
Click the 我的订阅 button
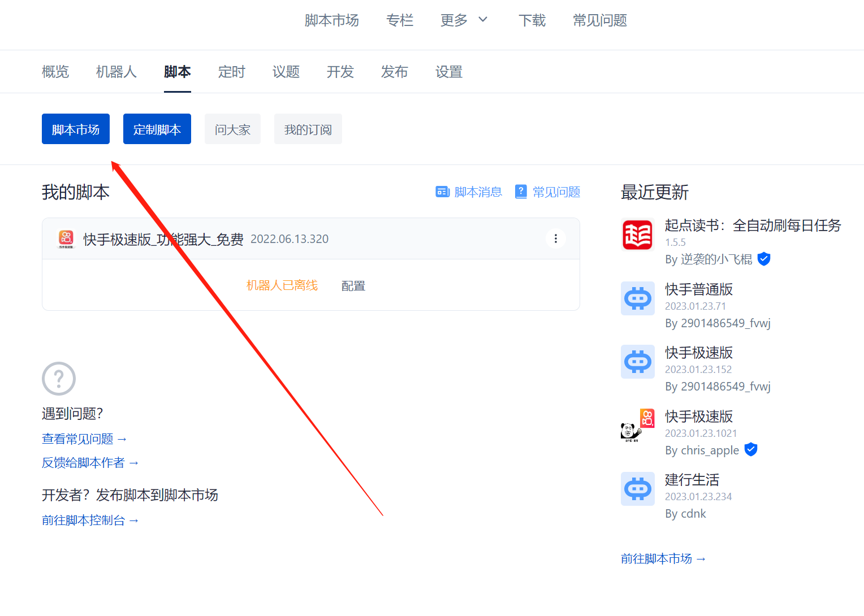click(308, 129)
